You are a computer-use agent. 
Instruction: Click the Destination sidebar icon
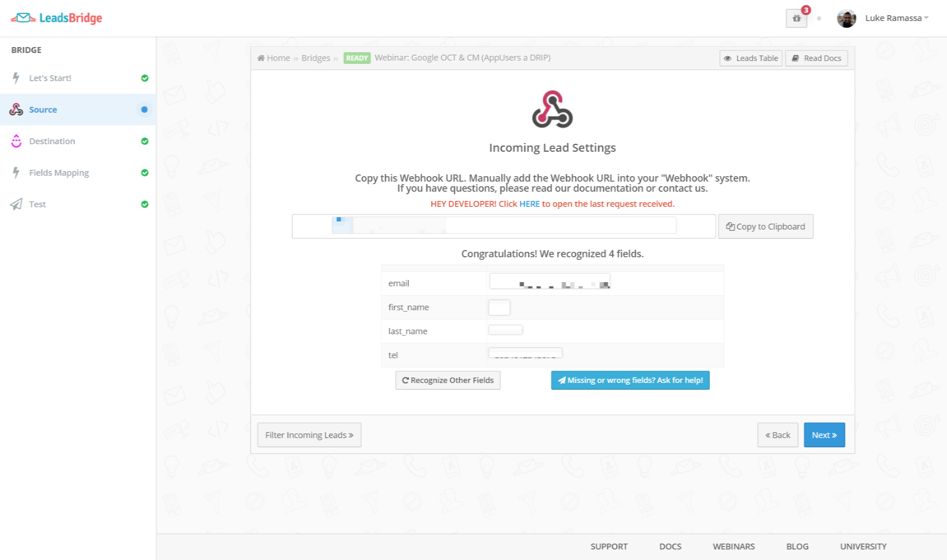[17, 141]
